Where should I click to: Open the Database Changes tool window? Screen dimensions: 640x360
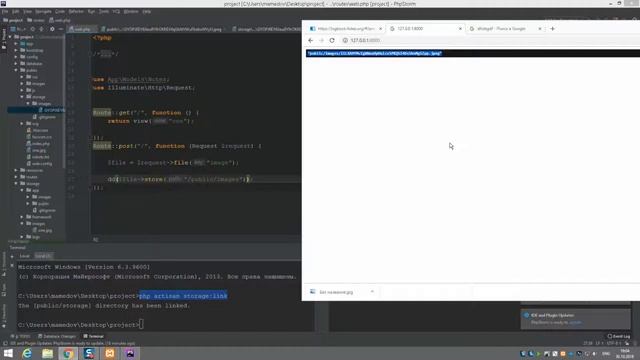(x=57, y=336)
